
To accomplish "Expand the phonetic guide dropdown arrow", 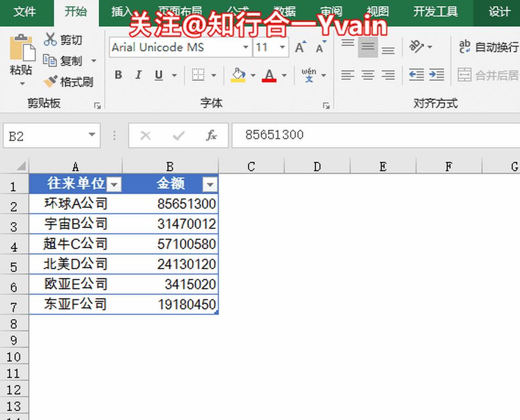I will click(324, 75).
